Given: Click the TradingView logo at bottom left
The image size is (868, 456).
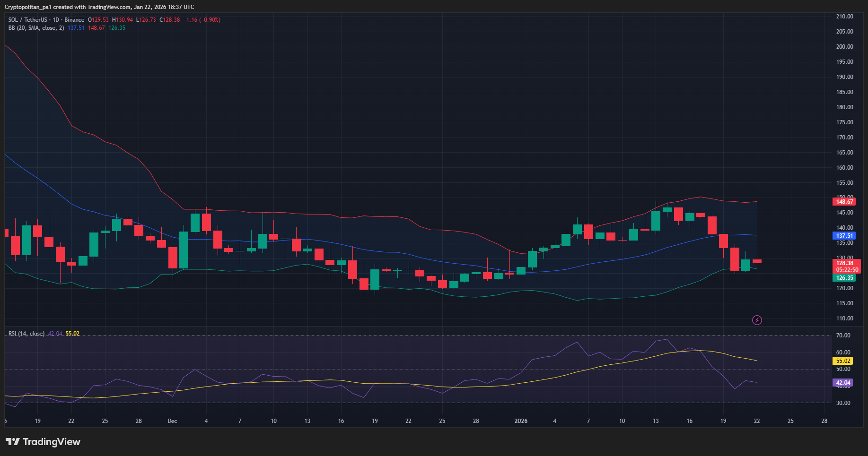Looking at the screenshot, I should pos(43,442).
